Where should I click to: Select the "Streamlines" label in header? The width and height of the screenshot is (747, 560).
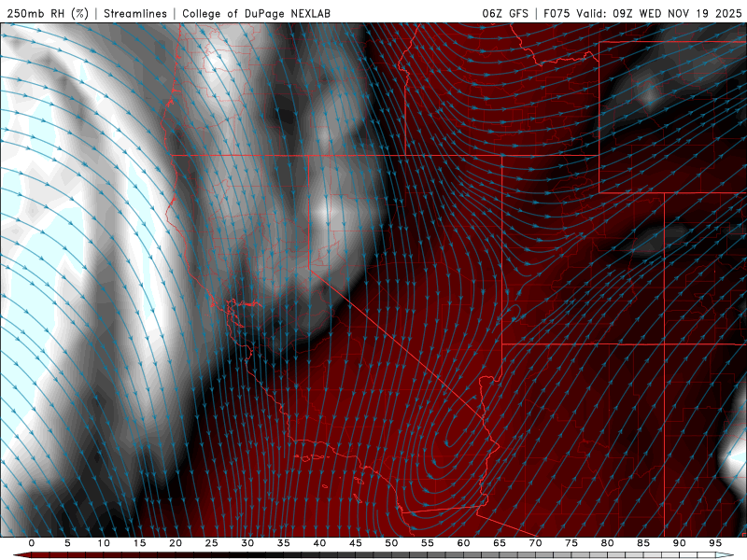click(x=135, y=13)
